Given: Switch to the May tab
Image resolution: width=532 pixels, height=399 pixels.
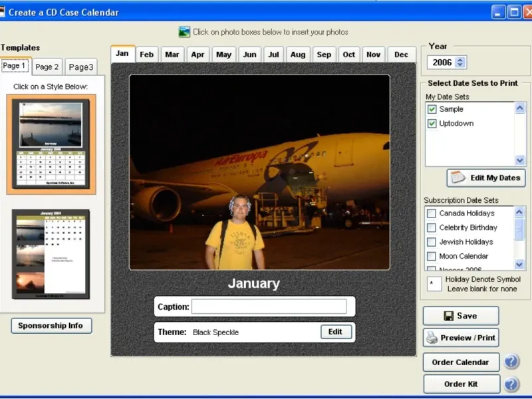Looking at the screenshot, I should coord(223,55).
